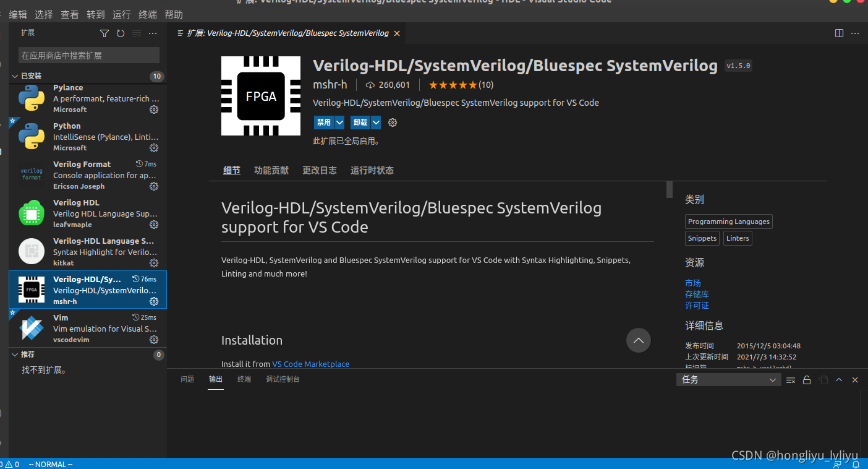Switch to the 终端 terminal panel tab
Viewport: 868px width, 469px height.
pyautogui.click(x=244, y=379)
